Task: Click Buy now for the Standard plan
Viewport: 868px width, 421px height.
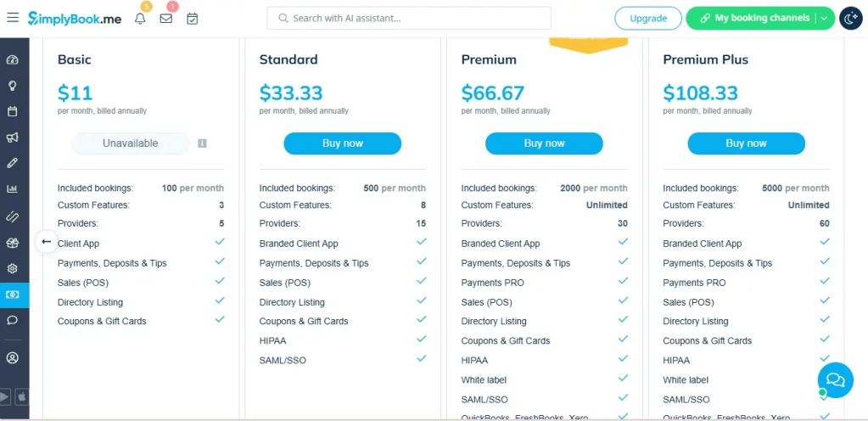Action: pyautogui.click(x=342, y=143)
